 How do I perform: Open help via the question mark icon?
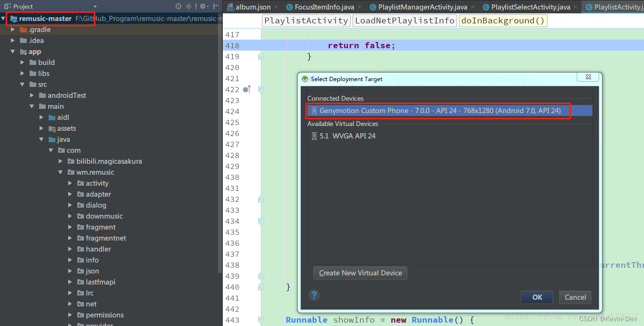(314, 295)
